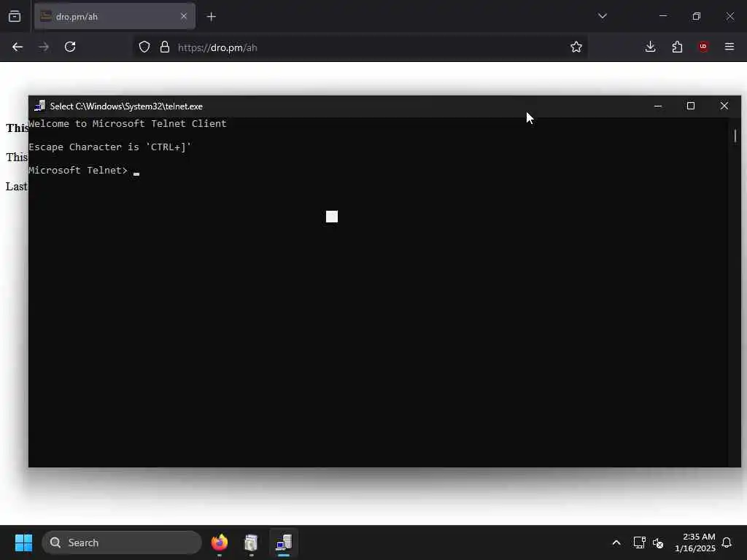
Task: Click the 'Microsoft Telnet>' prompt line
Action: click(x=78, y=171)
